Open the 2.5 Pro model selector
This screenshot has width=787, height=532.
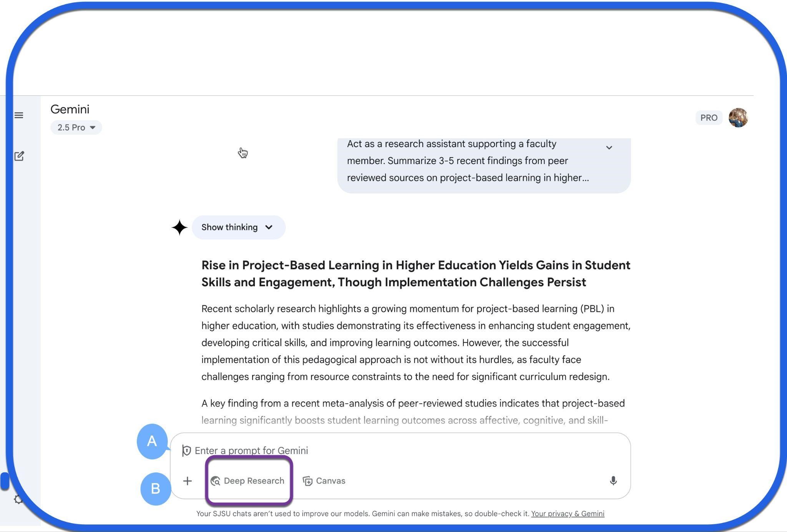click(76, 128)
